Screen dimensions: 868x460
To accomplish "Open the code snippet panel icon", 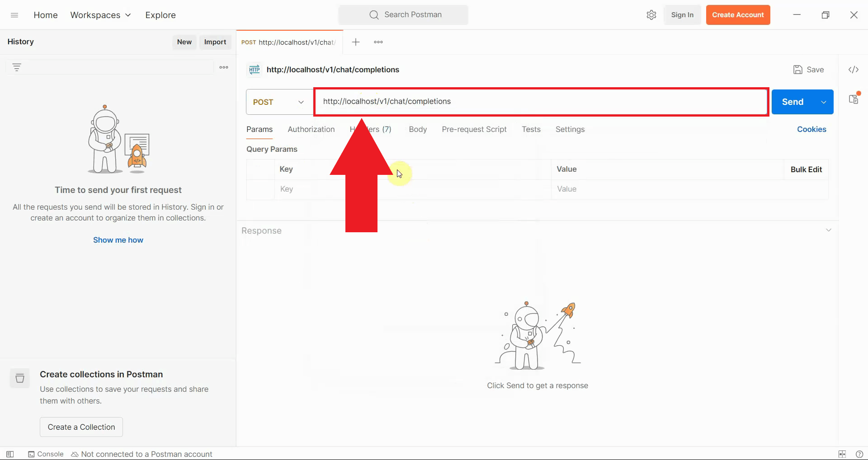I will click(853, 70).
